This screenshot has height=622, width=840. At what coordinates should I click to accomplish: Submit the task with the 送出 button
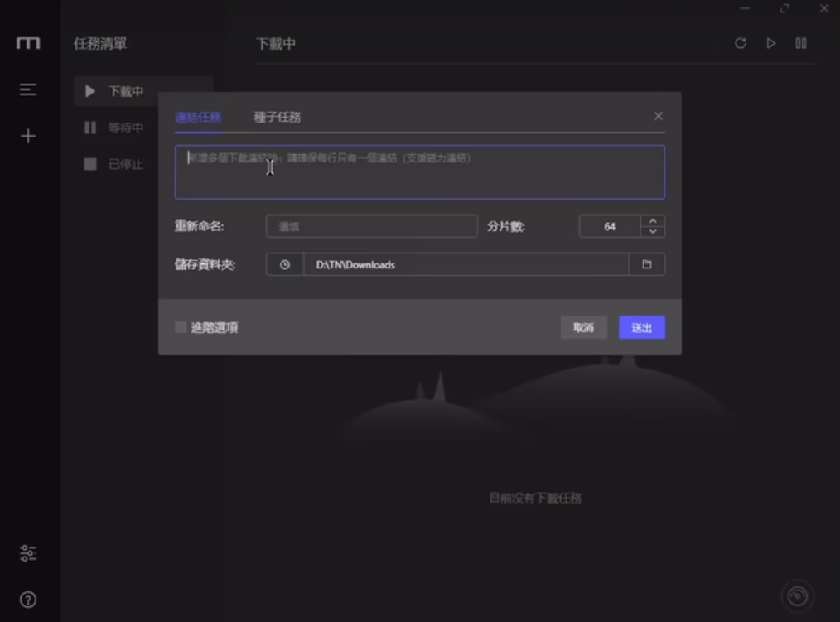(x=641, y=327)
